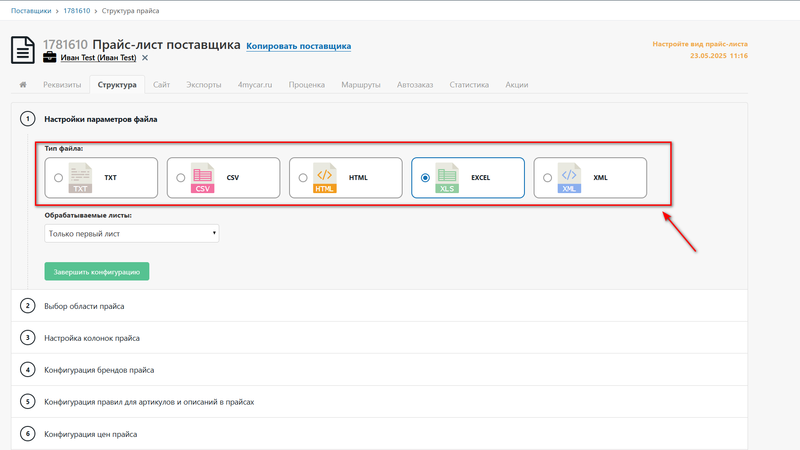Click the Структура прайса breadcrumb text
This screenshot has height=450, width=800.
[x=130, y=11]
